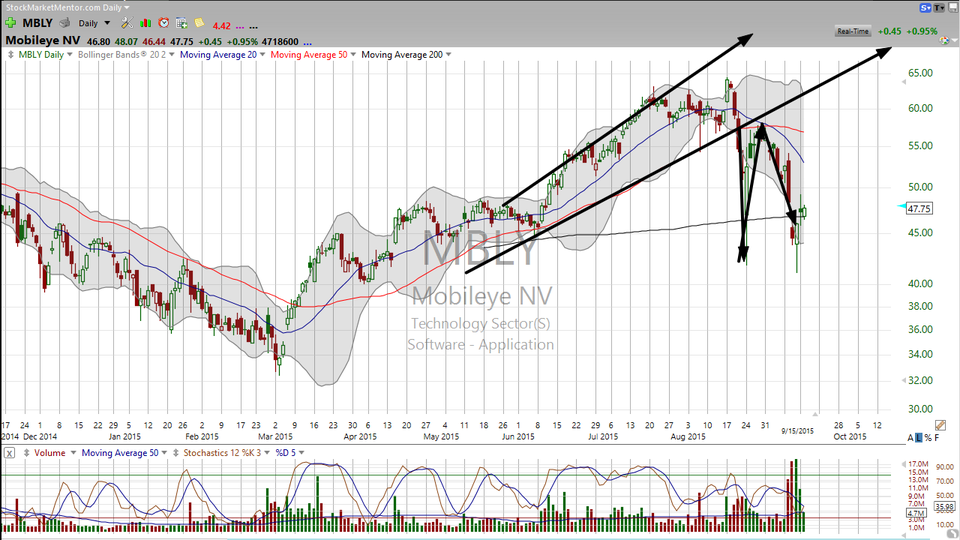Screen dimensions: 960x540
Task: Open the small arrow beside the color palette
Action: [x=954, y=41]
